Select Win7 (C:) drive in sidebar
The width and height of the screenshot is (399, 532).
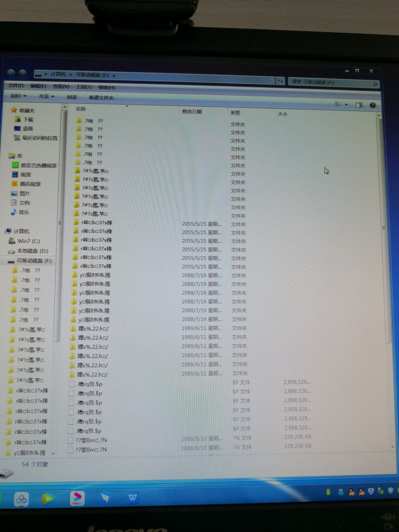[x=29, y=241]
